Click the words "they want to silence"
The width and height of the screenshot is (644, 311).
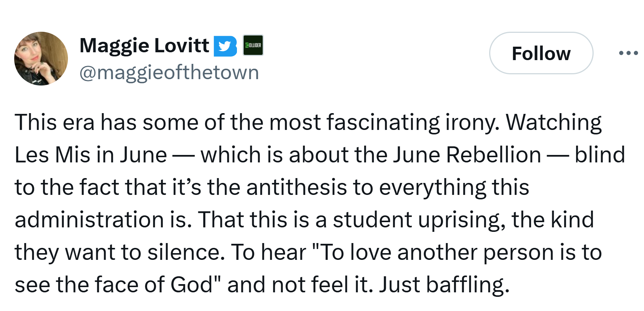(x=119, y=252)
